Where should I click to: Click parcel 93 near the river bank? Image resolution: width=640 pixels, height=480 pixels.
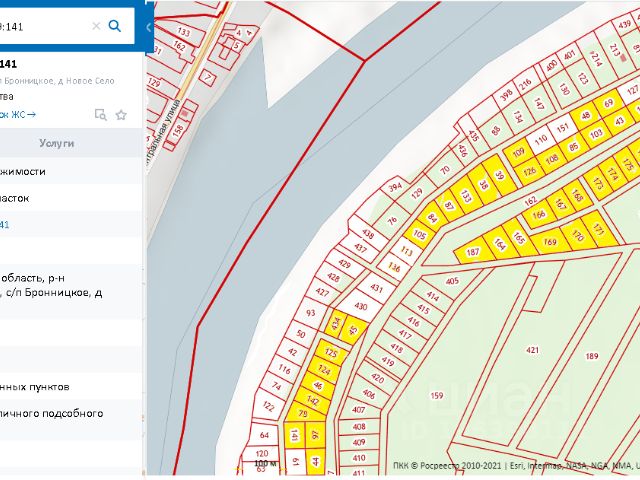point(311,313)
